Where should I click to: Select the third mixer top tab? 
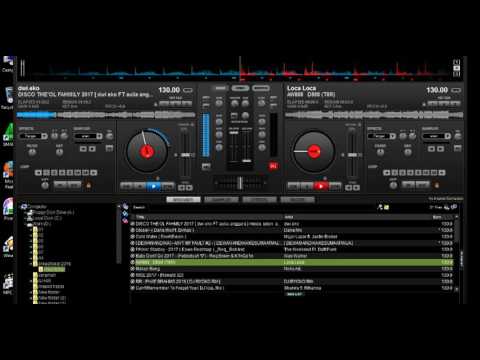point(261,88)
